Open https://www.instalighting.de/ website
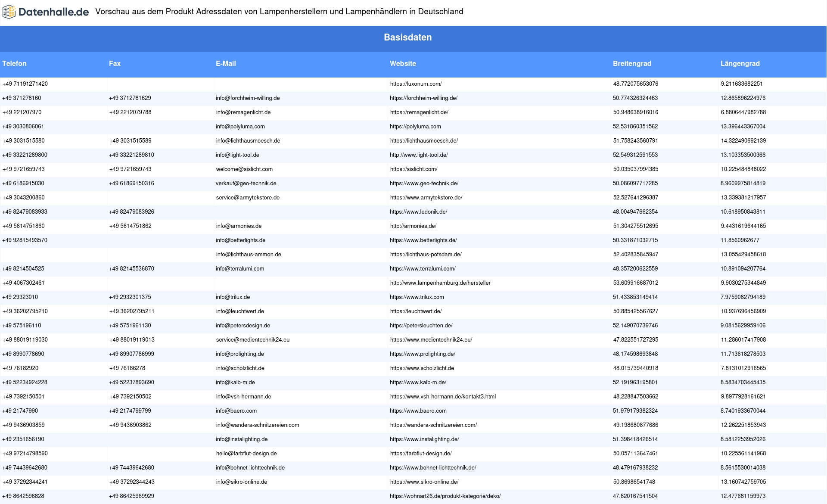The height and width of the screenshot is (504, 827). [424, 439]
